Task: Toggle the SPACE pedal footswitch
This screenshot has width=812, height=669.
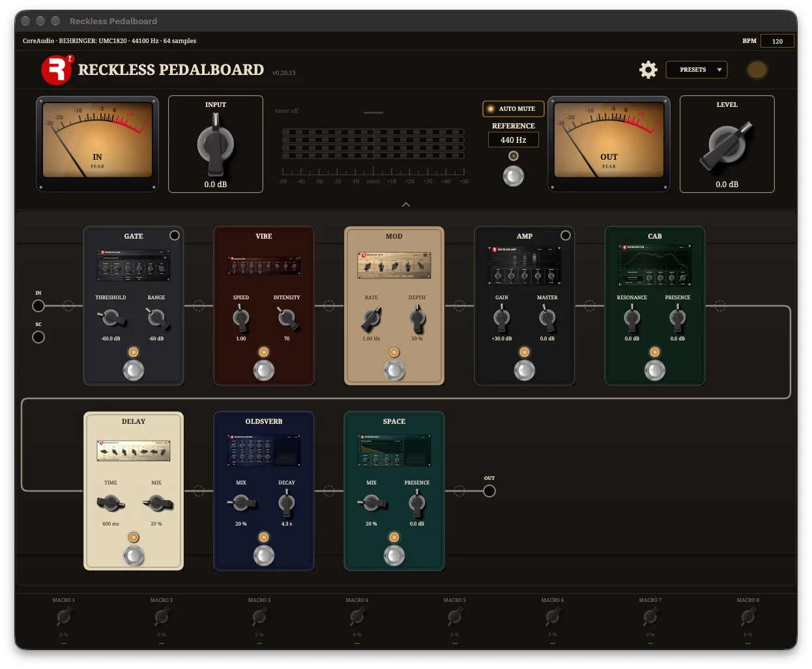Action: [394, 556]
